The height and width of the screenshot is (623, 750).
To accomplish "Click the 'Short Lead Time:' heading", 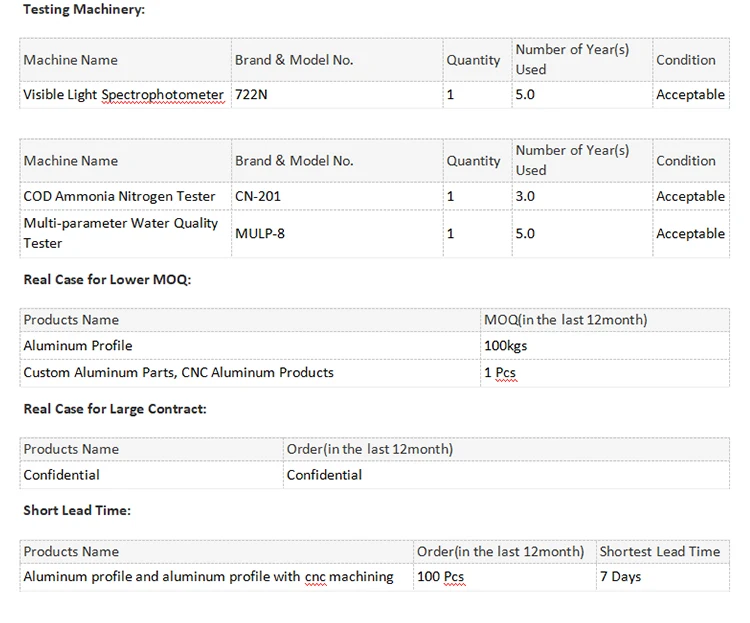I will coord(77,510).
